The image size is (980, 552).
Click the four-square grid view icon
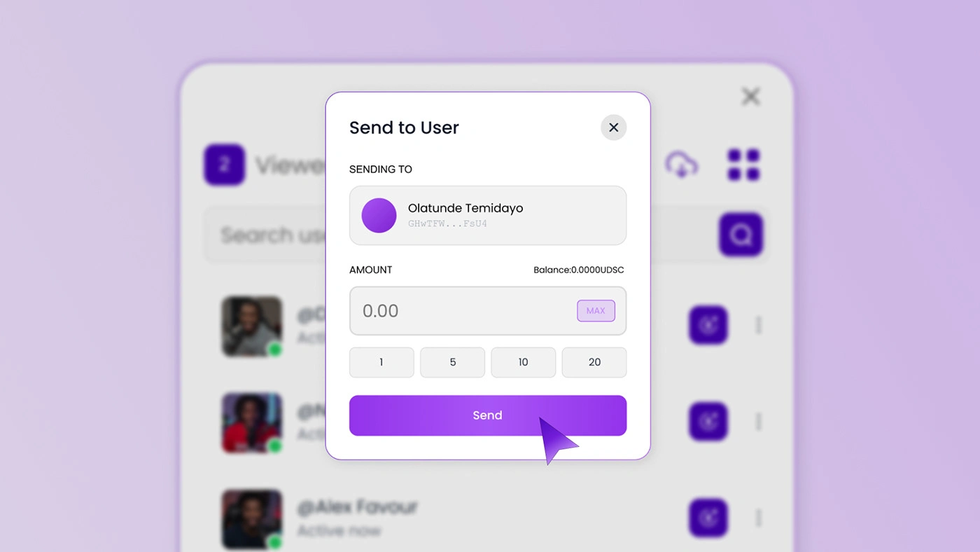click(x=743, y=165)
